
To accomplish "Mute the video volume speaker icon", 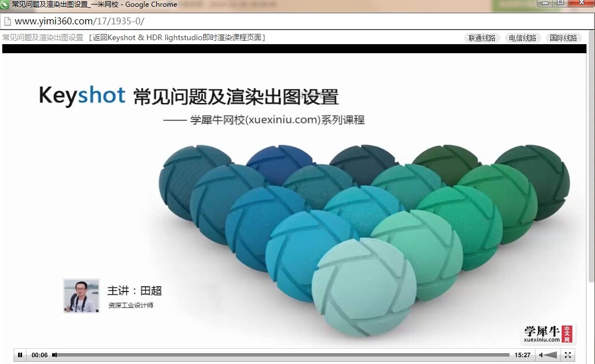I will coord(541,355).
